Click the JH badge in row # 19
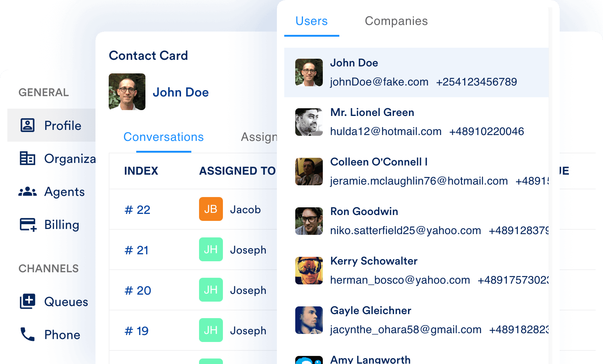This screenshot has width=603, height=364. click(211, 330)
